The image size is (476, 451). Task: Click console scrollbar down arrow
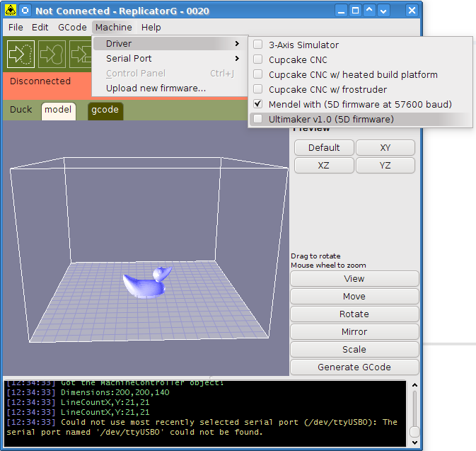tap(414, 443)
